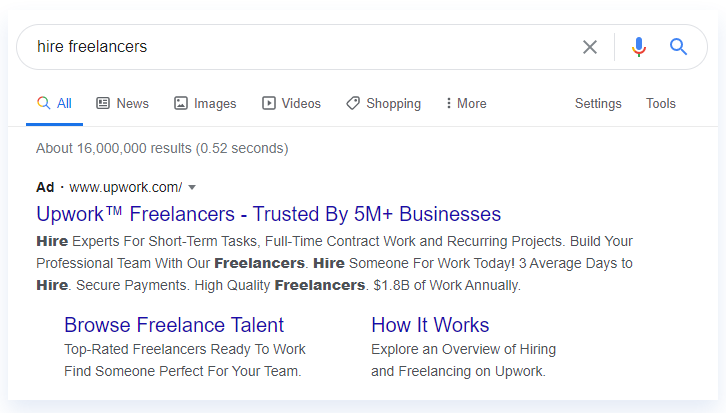Click the www.upwork.com/ ad URL
726x413 pixels.
(x=125, y=188)
